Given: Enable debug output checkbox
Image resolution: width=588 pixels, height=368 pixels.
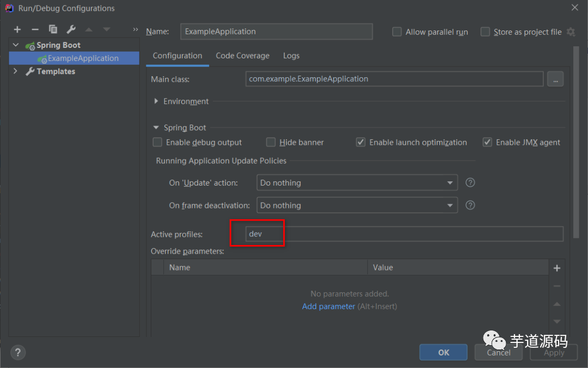Looking at the screenshot, I should click(x=157, y=142).
